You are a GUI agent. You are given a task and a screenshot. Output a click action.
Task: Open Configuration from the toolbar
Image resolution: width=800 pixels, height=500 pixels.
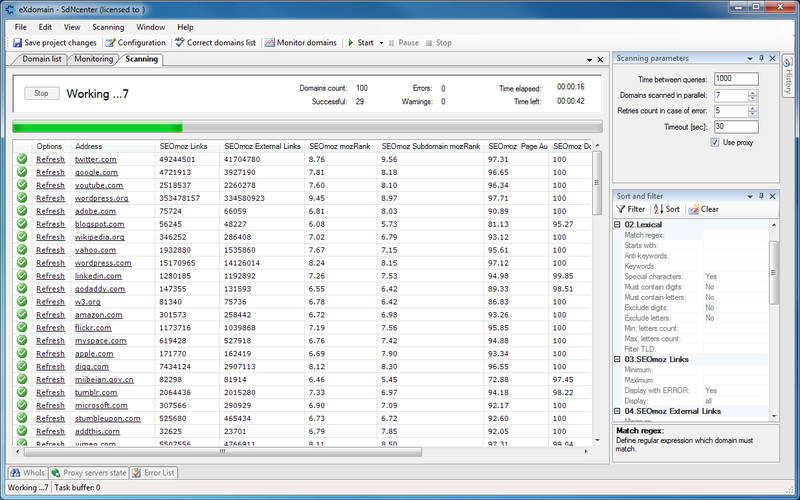coord(111,43)
